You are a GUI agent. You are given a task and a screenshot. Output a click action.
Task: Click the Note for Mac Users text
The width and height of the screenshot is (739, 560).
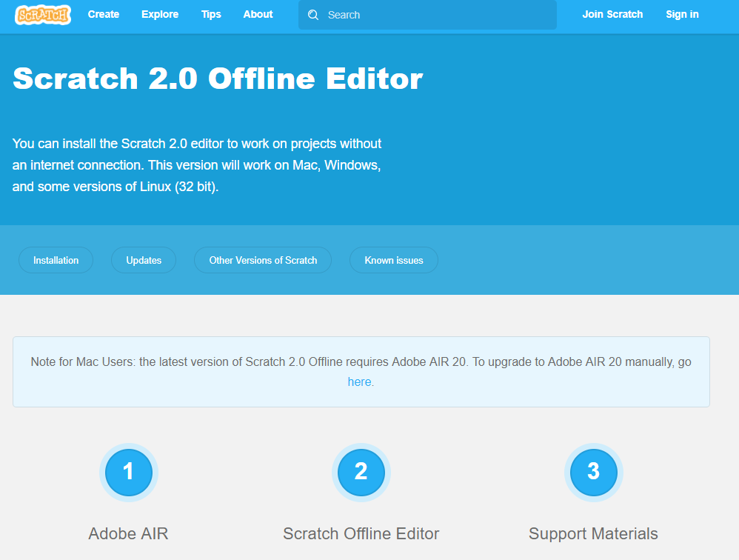pos(361,371)
